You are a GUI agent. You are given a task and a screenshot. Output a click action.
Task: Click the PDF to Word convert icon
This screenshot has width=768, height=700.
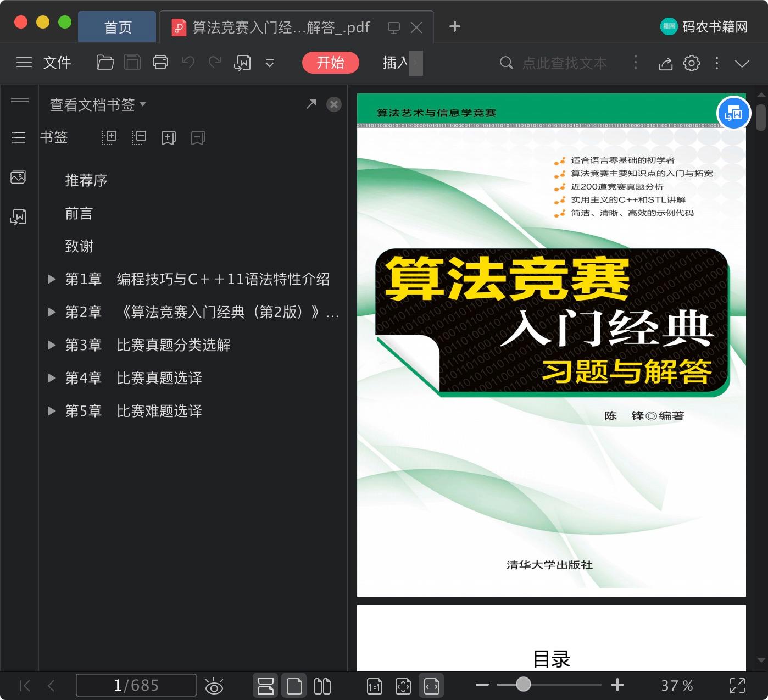pyautogui.click(x=242, y=63)
